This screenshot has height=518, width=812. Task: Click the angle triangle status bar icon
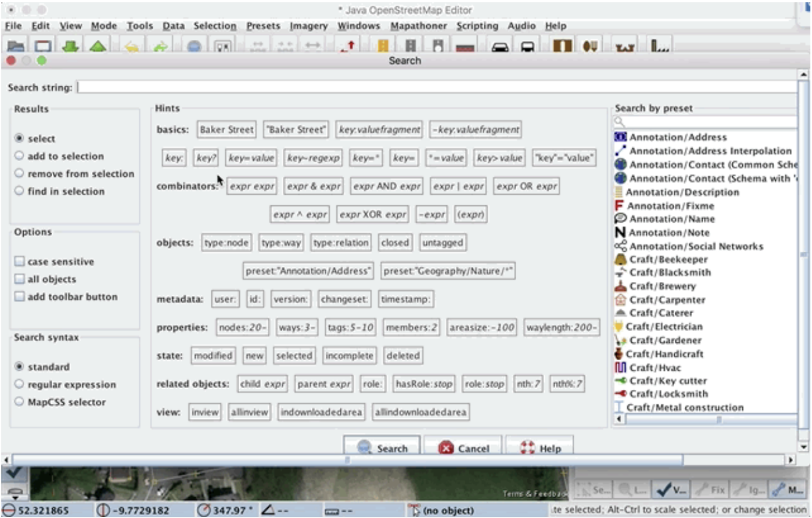pyautogui.click(x=268, y=510)
